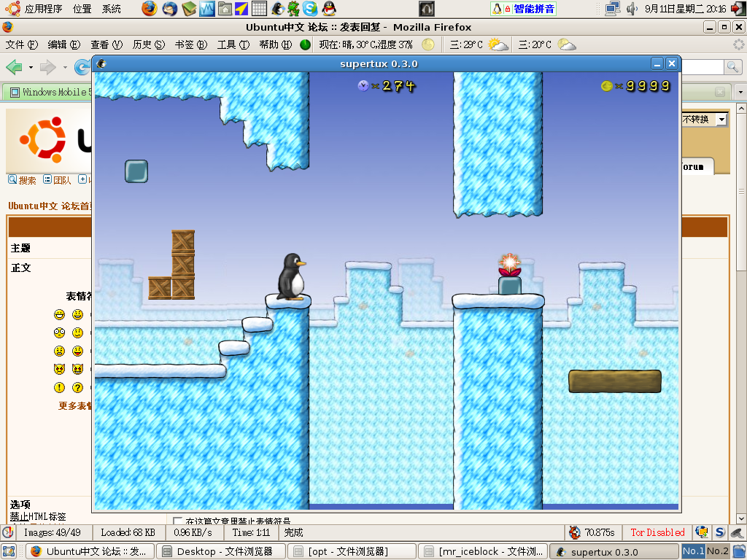Open the grid launcher in top panel
This screenshot has height=560, width=747.
click(x=259, y=9)
